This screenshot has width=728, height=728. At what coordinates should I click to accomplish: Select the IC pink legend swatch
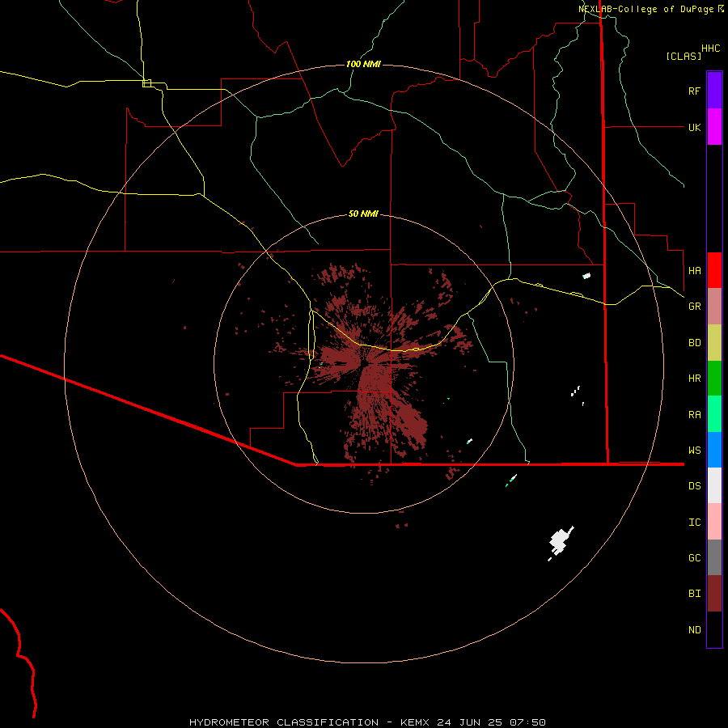point(714,522)
